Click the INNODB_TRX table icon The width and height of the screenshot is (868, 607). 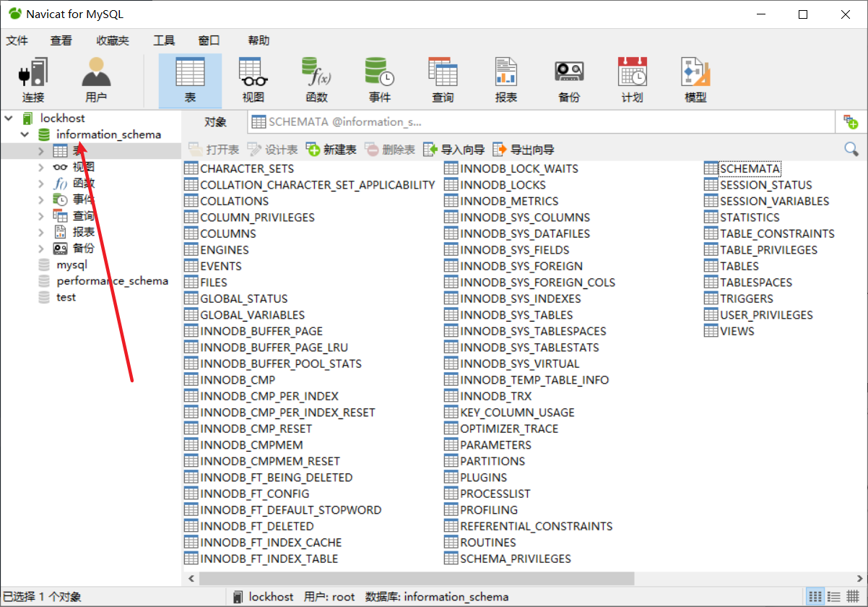pyautogui.click(x=451, y=396)
